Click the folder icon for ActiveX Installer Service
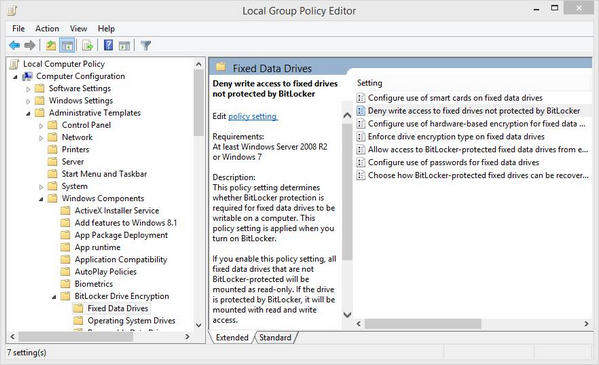The image size is (599, 365). coord(66,211)
